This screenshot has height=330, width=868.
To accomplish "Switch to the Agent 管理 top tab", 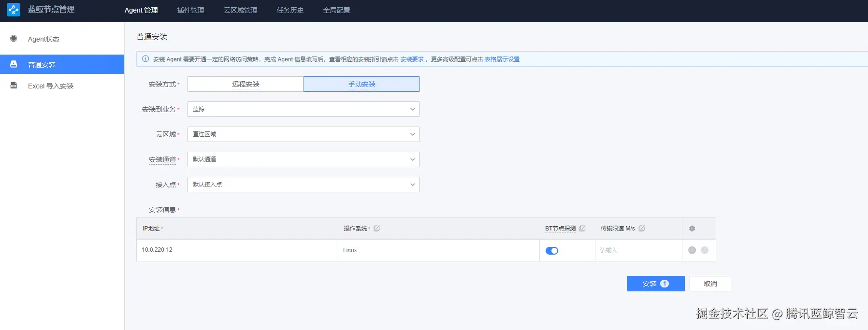I will [141, 10].
